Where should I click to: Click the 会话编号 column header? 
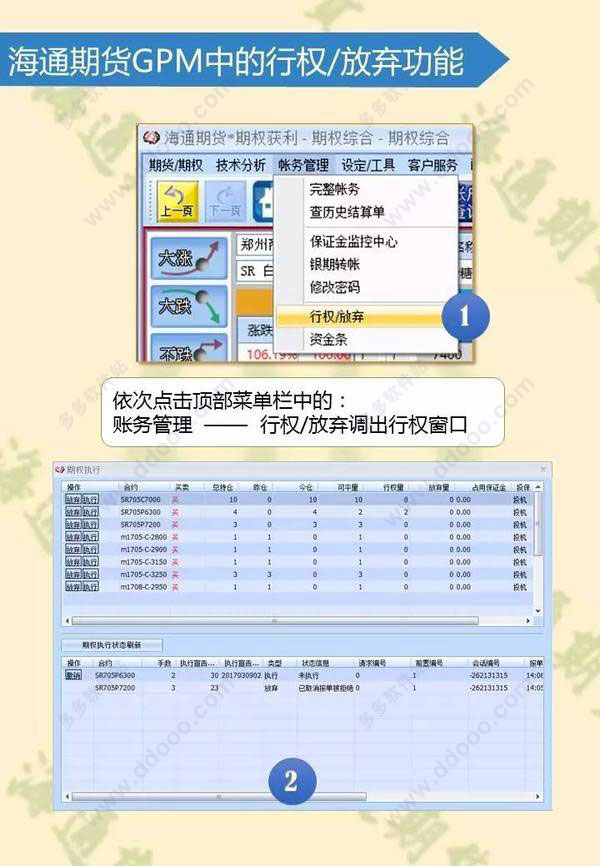click(x=486, y=663)
